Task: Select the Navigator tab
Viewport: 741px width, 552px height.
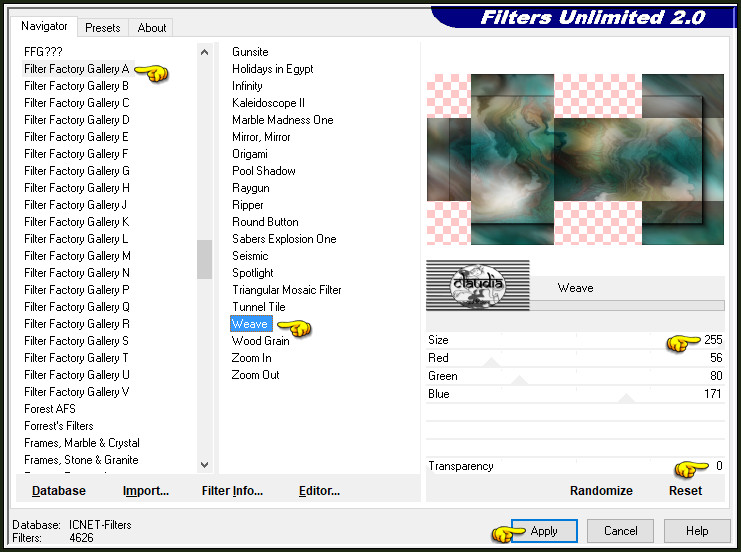Action: click(44, 26)
